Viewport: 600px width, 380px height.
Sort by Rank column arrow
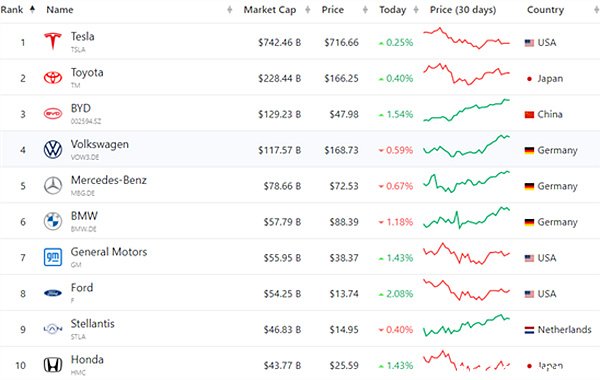33,9
